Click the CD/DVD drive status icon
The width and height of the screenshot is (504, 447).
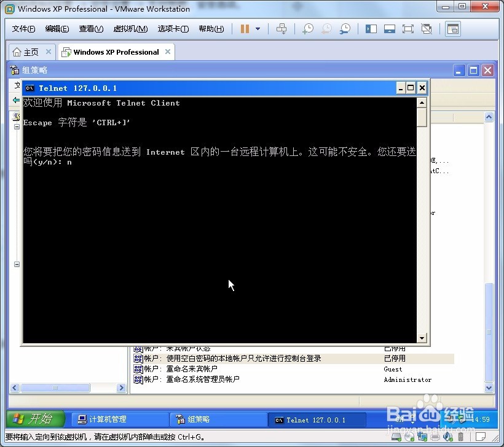pyautogui.click(x=409, y=436)
